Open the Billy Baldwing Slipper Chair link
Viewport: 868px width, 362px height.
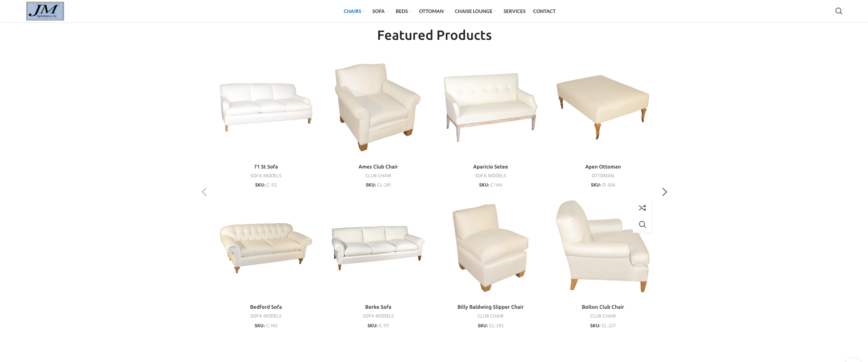(490, 307)
